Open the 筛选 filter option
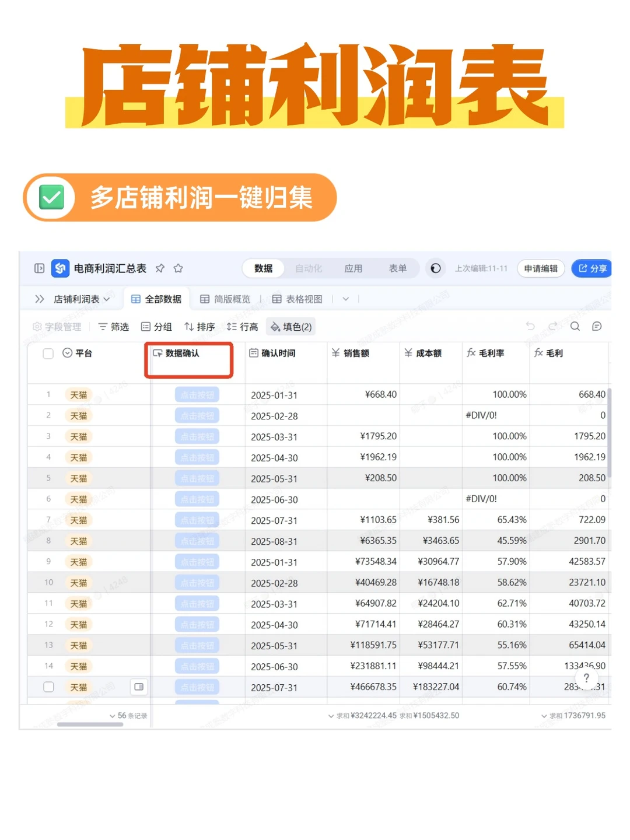This screenshot has height=840, width=630. point(113,327)
